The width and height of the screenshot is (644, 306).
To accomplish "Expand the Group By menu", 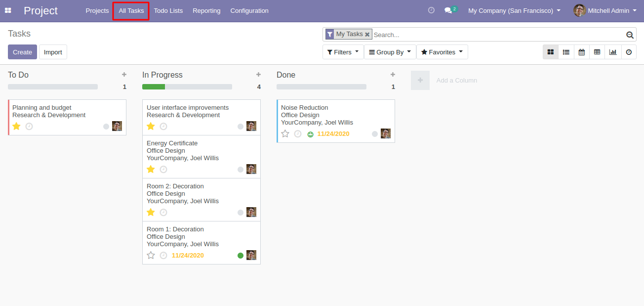I will 390,51.
